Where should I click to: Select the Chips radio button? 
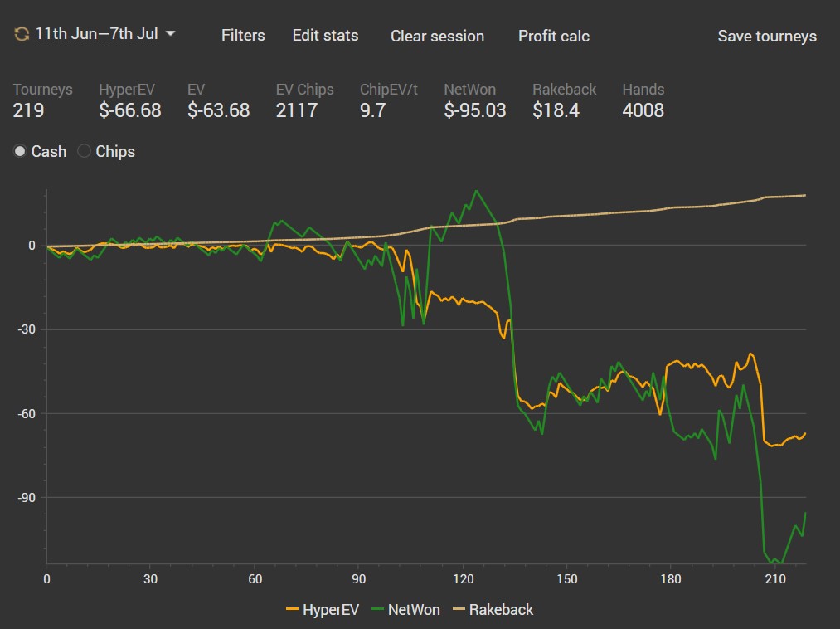[x=84, y=151]
